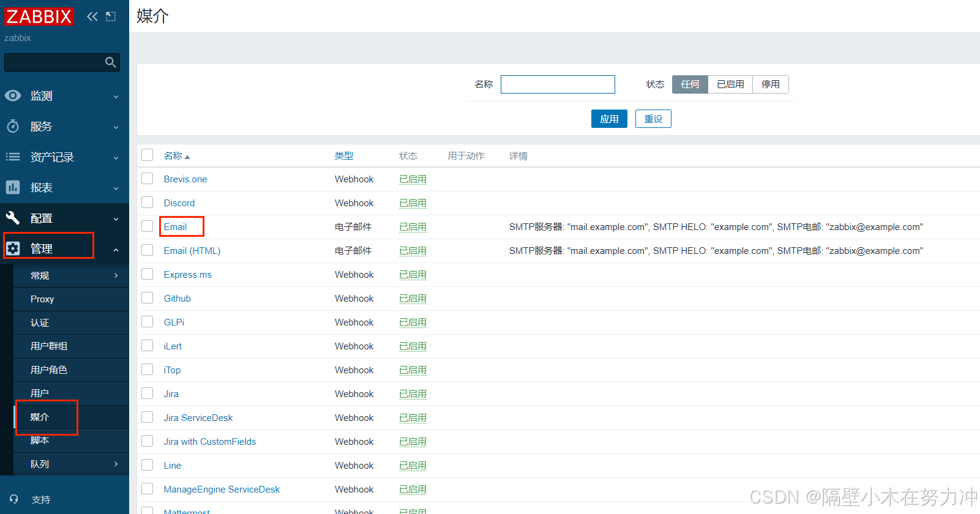980x514 pixels.
Task: Click the chart icon for 报表
Action: (13, 187)
